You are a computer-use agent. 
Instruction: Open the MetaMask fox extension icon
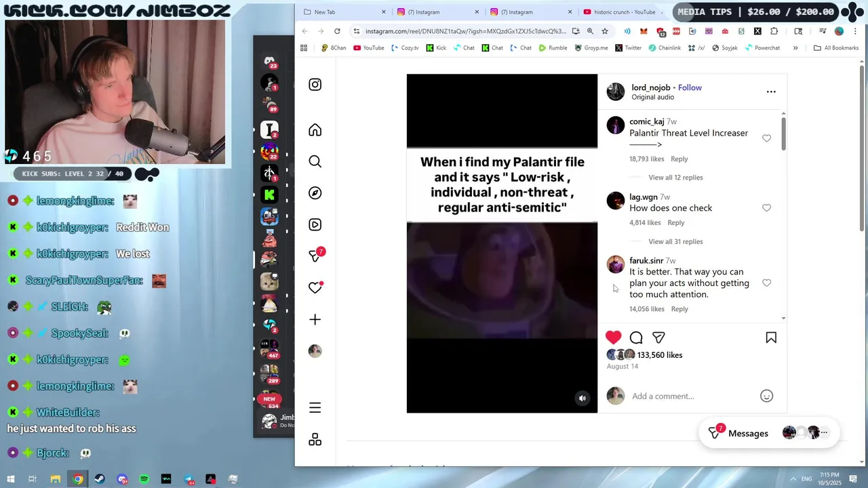click(x=644, y=31)
